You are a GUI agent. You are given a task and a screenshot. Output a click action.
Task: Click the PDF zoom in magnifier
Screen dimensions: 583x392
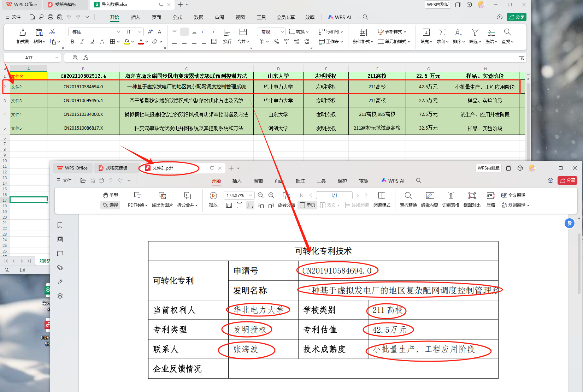(x=271, y=195)
